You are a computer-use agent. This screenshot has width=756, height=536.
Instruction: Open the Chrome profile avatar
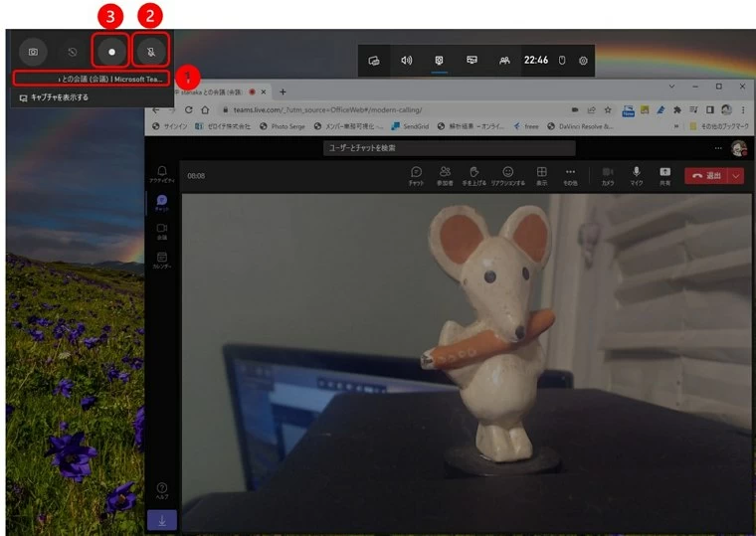[726, 110]
